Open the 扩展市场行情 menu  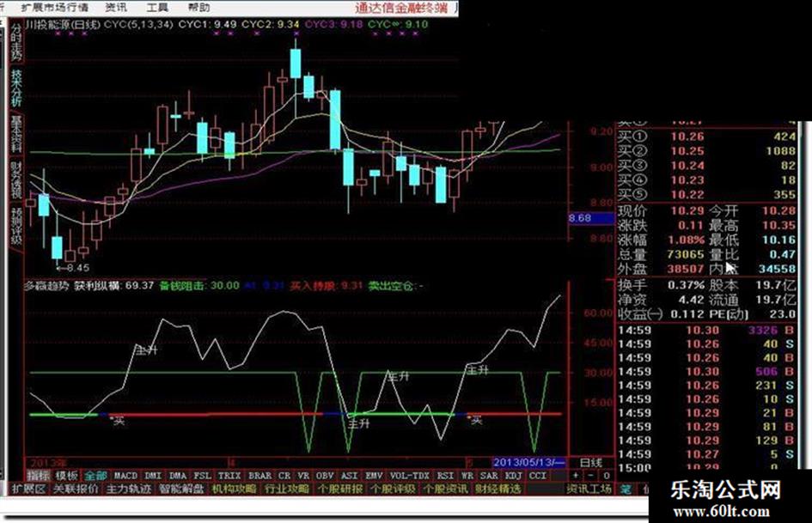[x=54, y=7]
